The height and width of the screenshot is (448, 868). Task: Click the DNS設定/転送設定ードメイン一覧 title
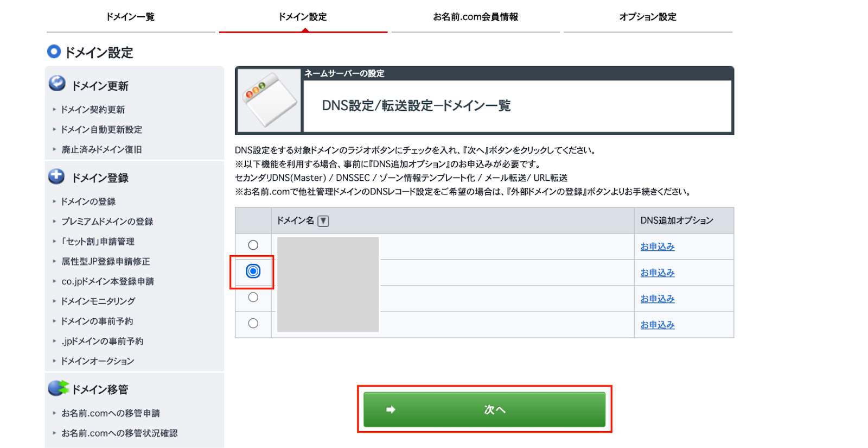(416, 106)
